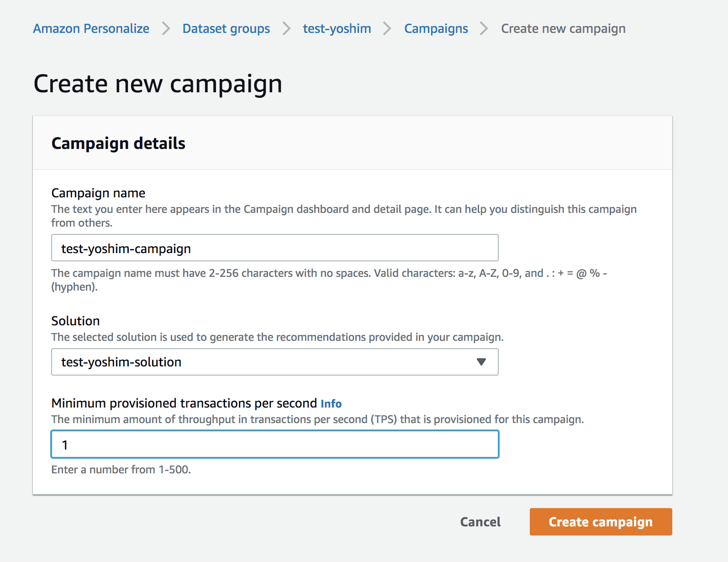
Task: Open the Info link for provisioned transactions
Action: click(331, 403)
